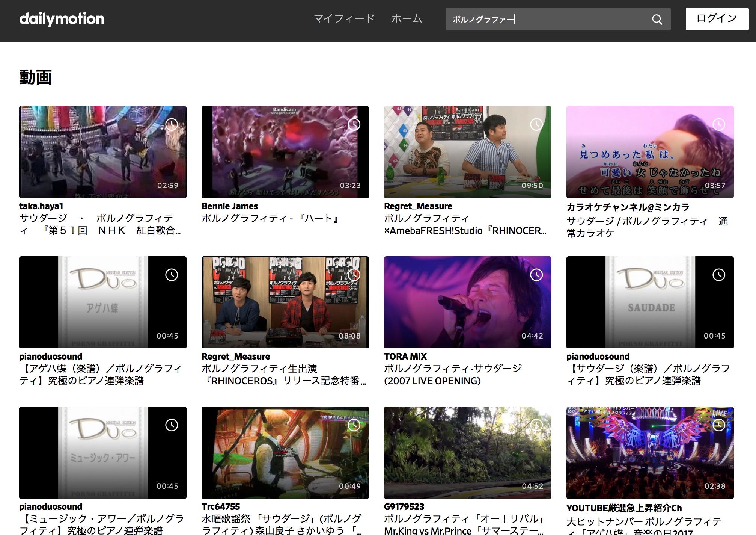The width and height of the screenshot is (756, 535).
Task: Click the search magnifier icon
Action: coord(657,19)
